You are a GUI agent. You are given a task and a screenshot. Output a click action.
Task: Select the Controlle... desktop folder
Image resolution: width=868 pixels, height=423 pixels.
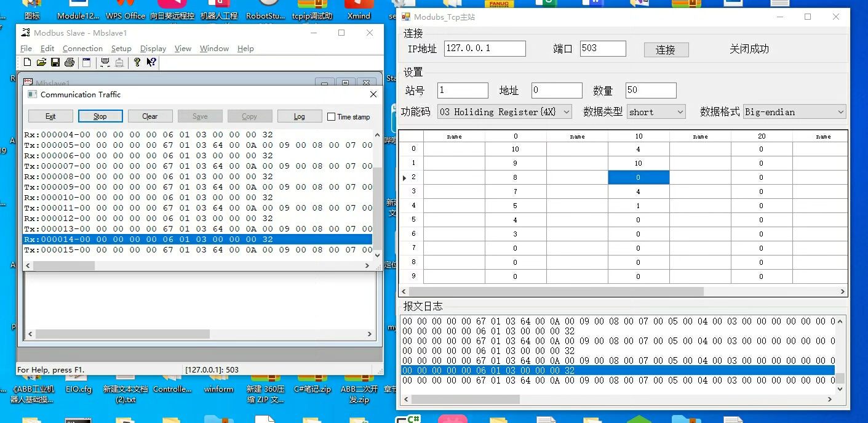[172, 384]
